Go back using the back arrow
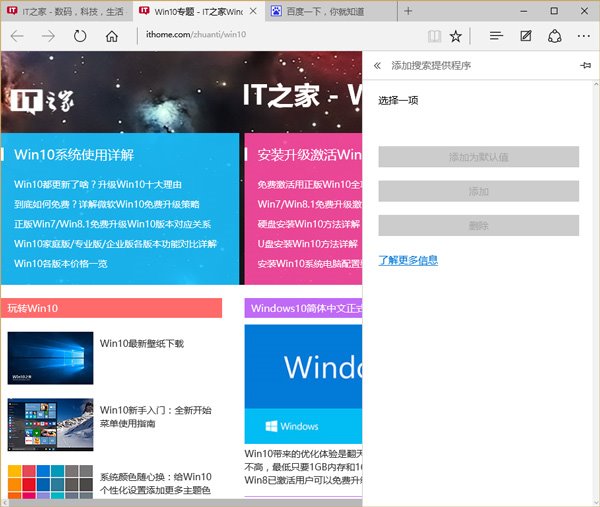 (17, 36)
